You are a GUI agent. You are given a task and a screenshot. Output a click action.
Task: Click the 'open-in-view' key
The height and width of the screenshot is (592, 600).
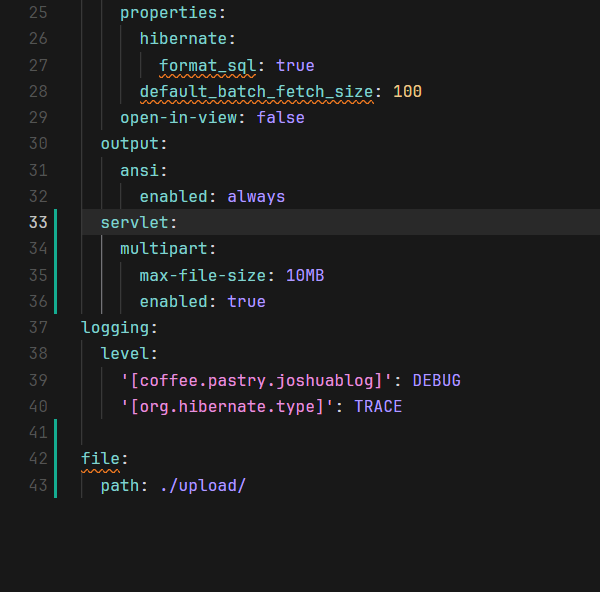pyautogui.click(x=178, y=118)
